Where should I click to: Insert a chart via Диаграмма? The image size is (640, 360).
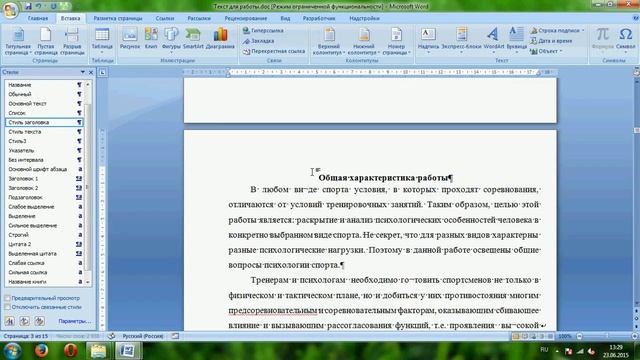click(x=220, y=39)
